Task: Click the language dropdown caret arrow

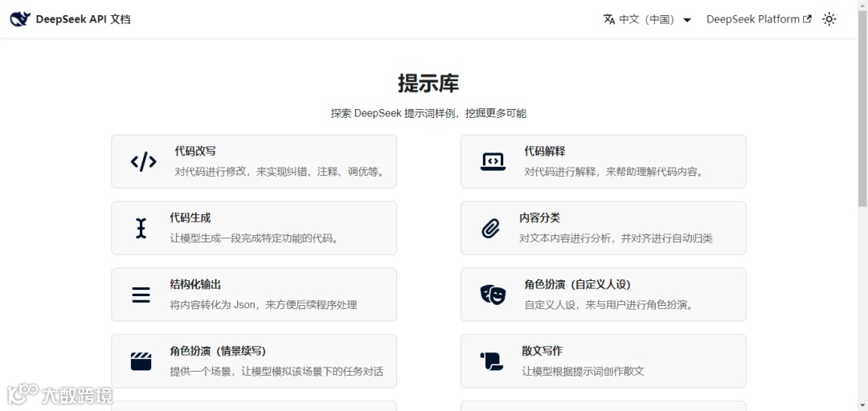Action: (x=687, y=20)
